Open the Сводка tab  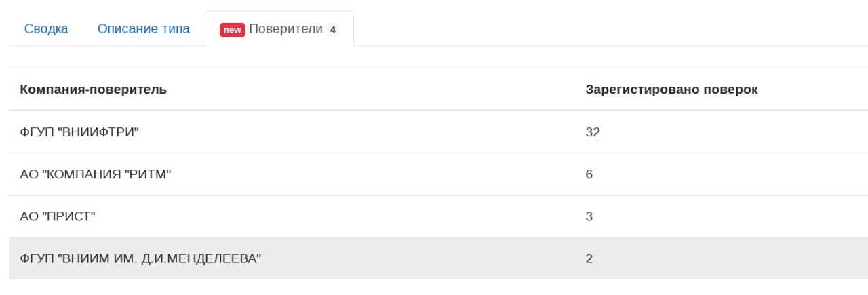(x=46, y=29)
